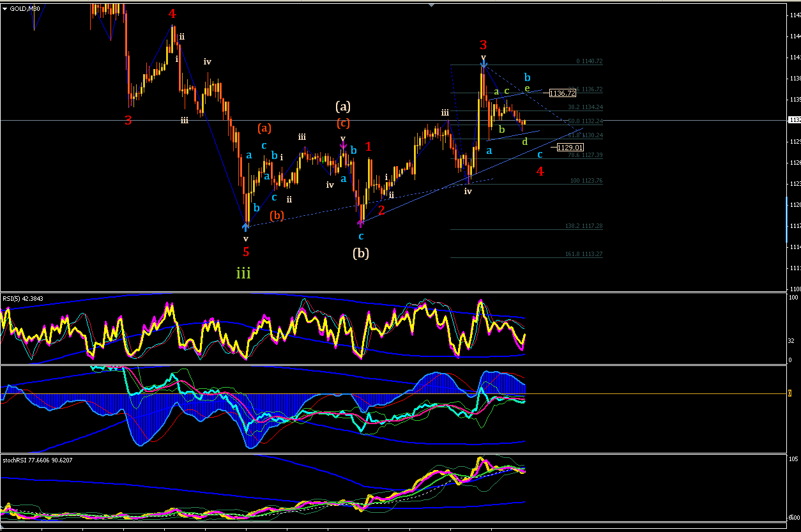Click the current price tag on the price axis
This screenshot has height=532, width=801.
click(794, 120)
